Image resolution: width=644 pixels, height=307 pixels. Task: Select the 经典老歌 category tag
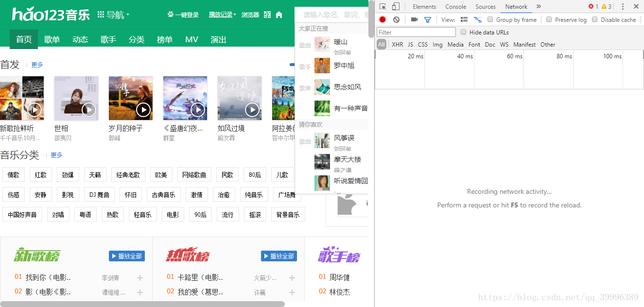(128, 175)
